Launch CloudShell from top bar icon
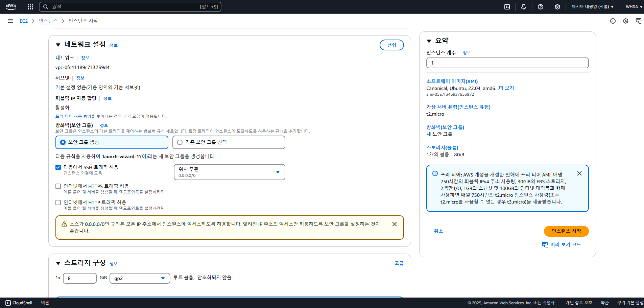This screenshot has width=644, height=308. pyautogui.click(x=507, y=7)
